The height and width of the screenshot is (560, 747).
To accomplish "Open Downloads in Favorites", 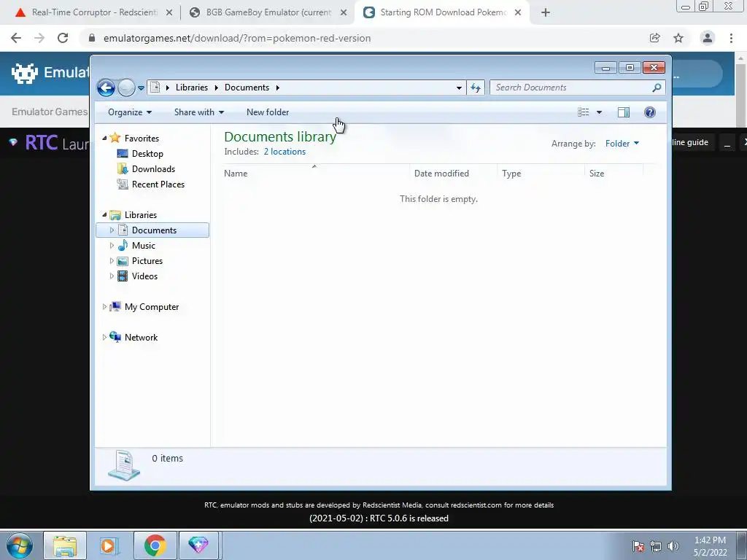I will (153, 169).
